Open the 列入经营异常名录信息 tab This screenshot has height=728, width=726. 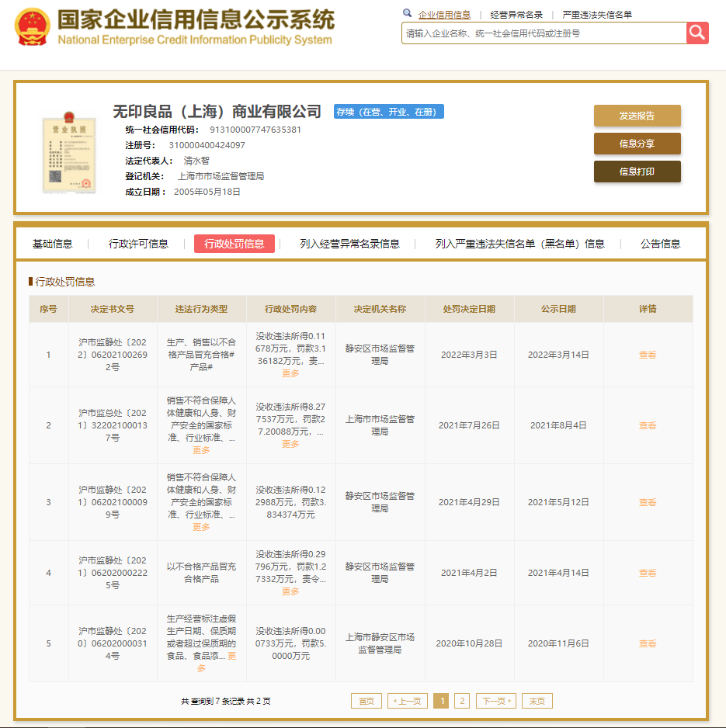pos(349,244)
